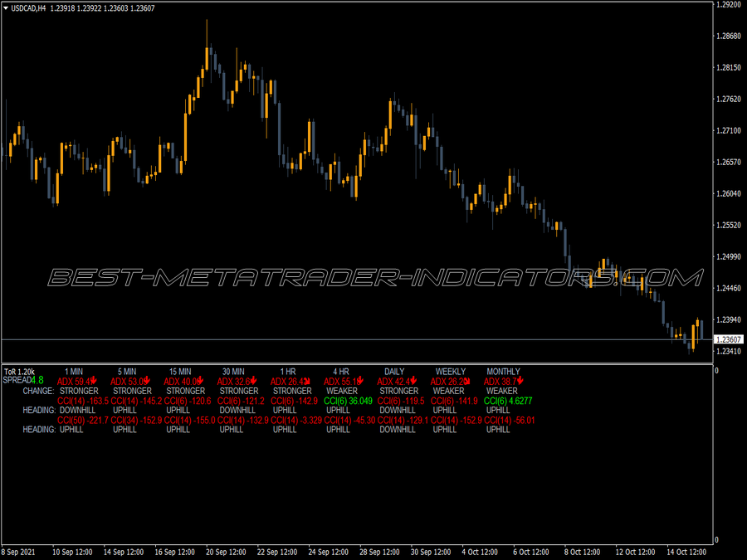Click the down arrow next to ADX 42.4
Image resolution: width=747 pixels, height=560 pixels.
click(414, 380)
